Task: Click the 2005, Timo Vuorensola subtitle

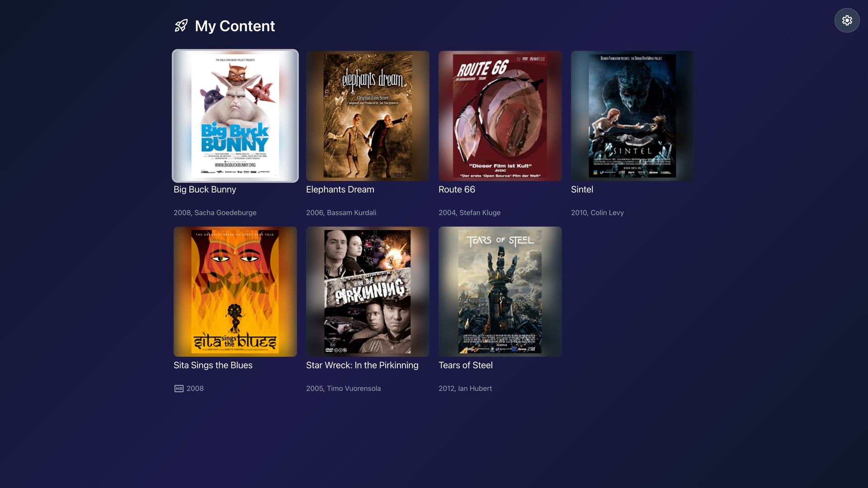Action: pos(343,389)
